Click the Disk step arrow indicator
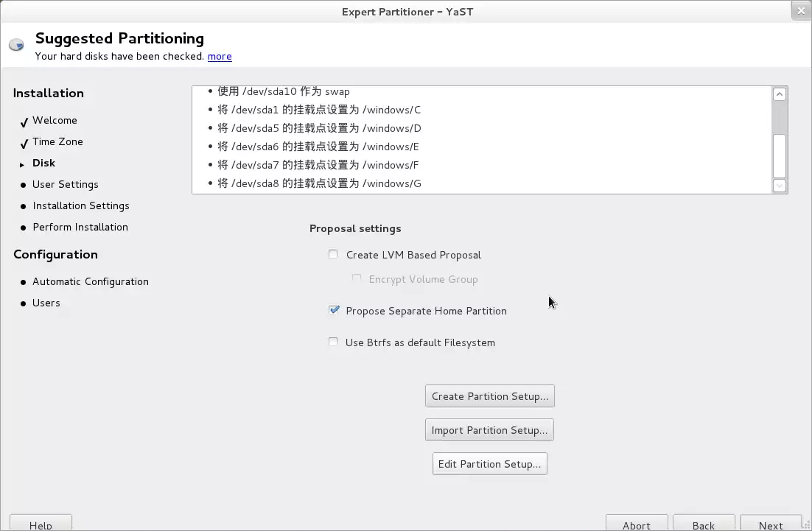The height and width of the screenshot is (531, 812). click(x=23, y=164)
